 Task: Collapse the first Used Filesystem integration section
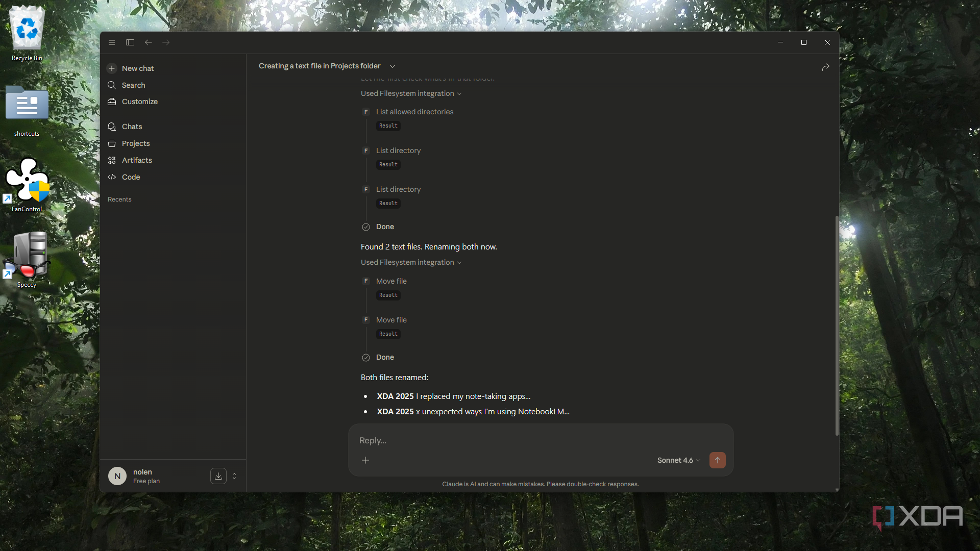point(411,93)
